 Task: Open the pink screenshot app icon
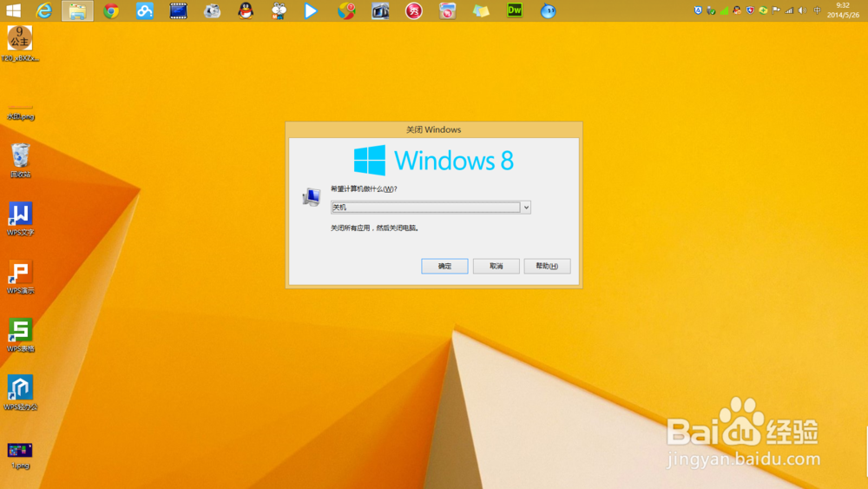point(447,10)
